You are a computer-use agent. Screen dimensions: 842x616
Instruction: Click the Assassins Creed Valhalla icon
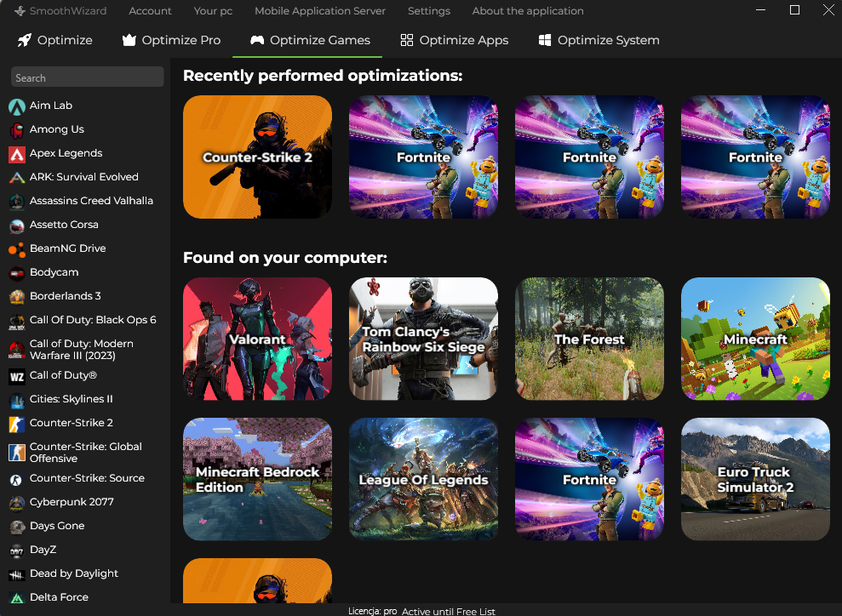pyautogui.click(x=17, y=202)
